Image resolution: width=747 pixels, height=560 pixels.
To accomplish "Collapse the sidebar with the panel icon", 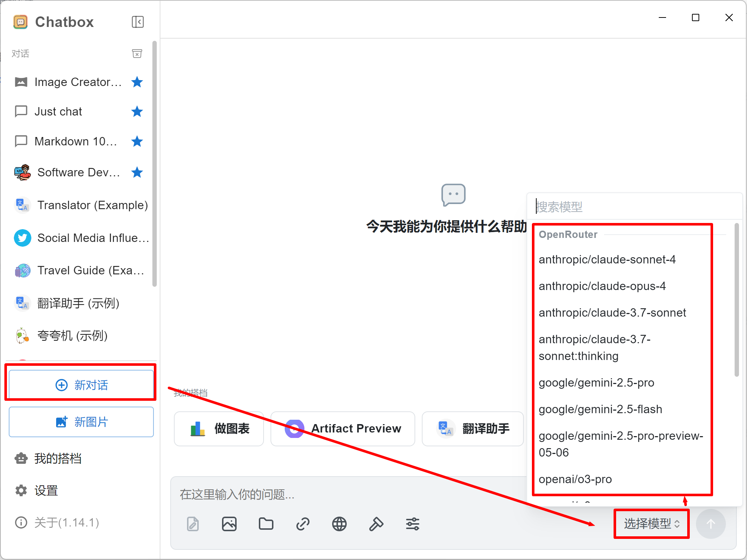I will coord(137,22).
